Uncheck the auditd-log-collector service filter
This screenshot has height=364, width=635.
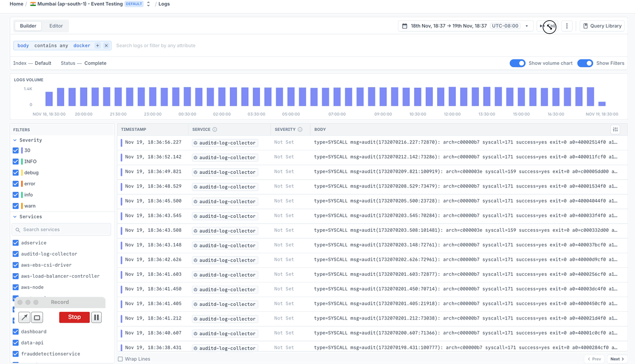pos(16,254)
